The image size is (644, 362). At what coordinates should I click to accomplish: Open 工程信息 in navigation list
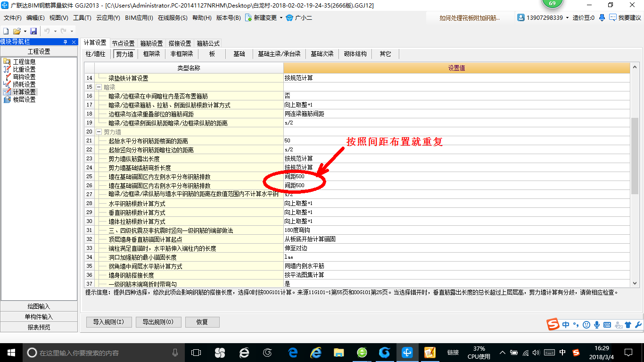pyautogui.click(x=24, y=62)
